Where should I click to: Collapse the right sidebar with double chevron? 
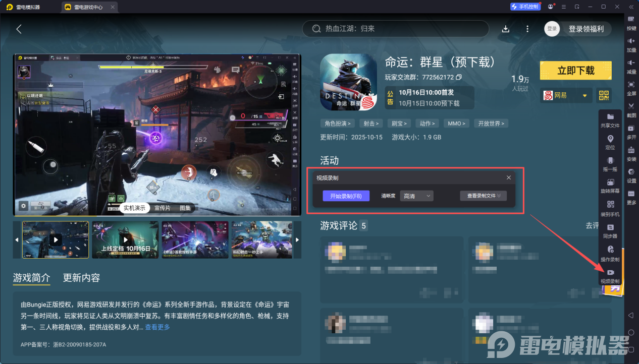631,7
